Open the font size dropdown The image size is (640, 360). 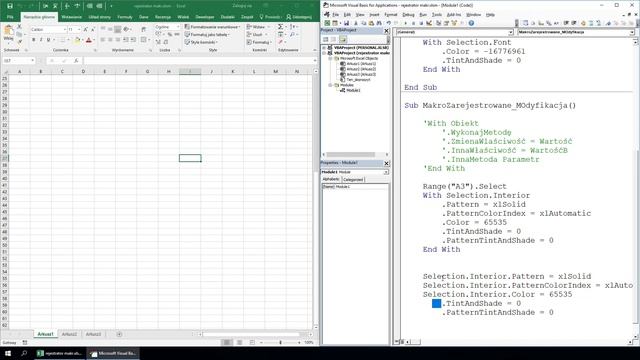79,30
